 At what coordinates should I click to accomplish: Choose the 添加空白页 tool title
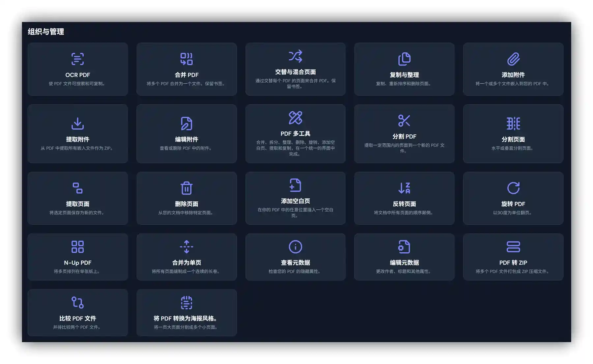[295, 201]
